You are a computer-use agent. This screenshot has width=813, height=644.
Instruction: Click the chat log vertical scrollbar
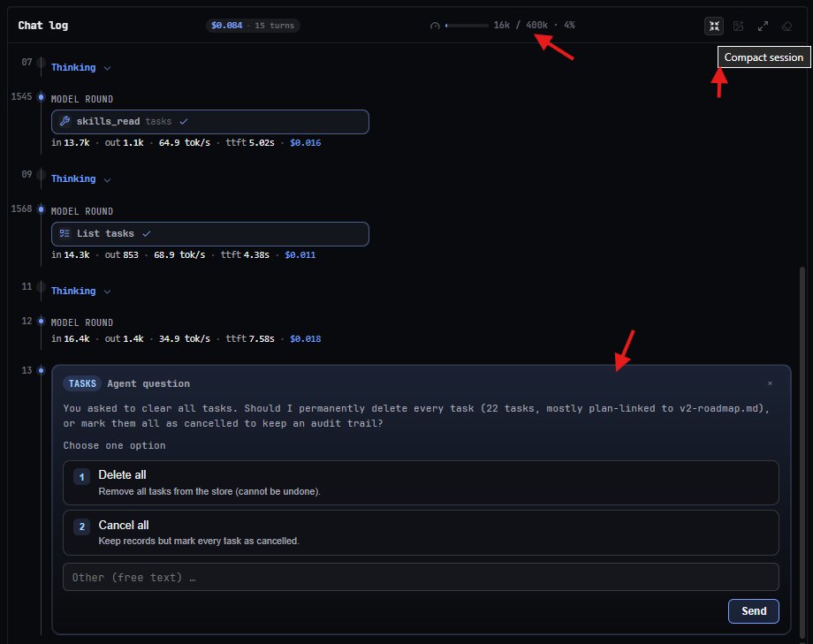pyautogui.click(x=802, y=451)
